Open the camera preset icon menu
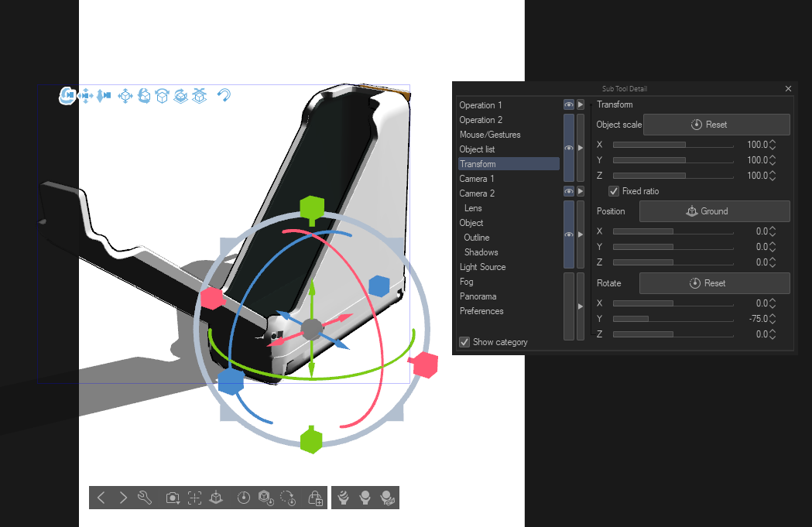The height and width of the screenshot is (527, 812). coord(173,498)
